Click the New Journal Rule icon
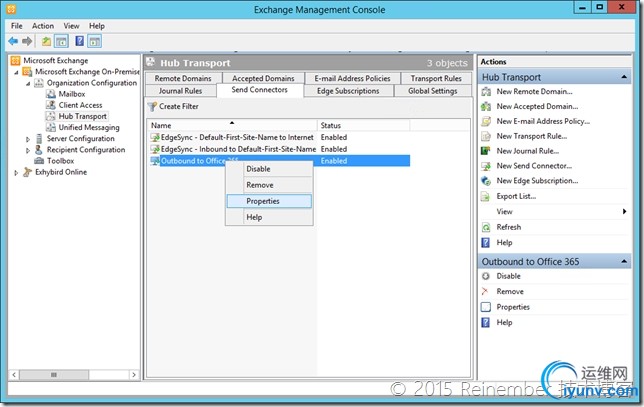 click(486, 151)
